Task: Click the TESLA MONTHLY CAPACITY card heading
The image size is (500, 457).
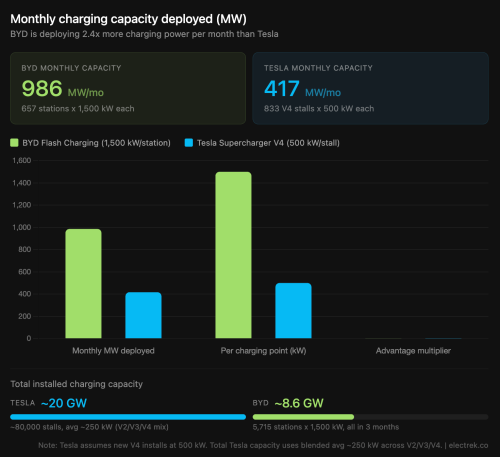Action: point(318,68)
